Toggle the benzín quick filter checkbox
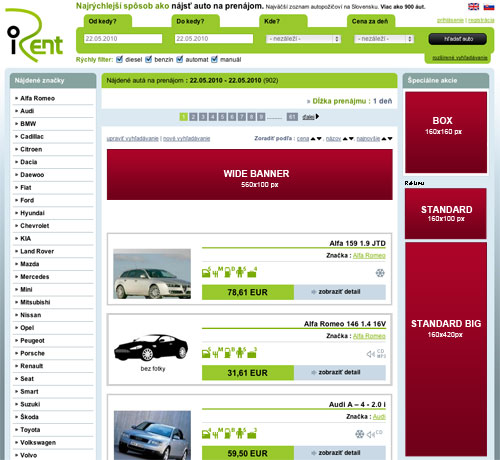The image size is (500, 460). pyautogui.click(x=149, y=59)
